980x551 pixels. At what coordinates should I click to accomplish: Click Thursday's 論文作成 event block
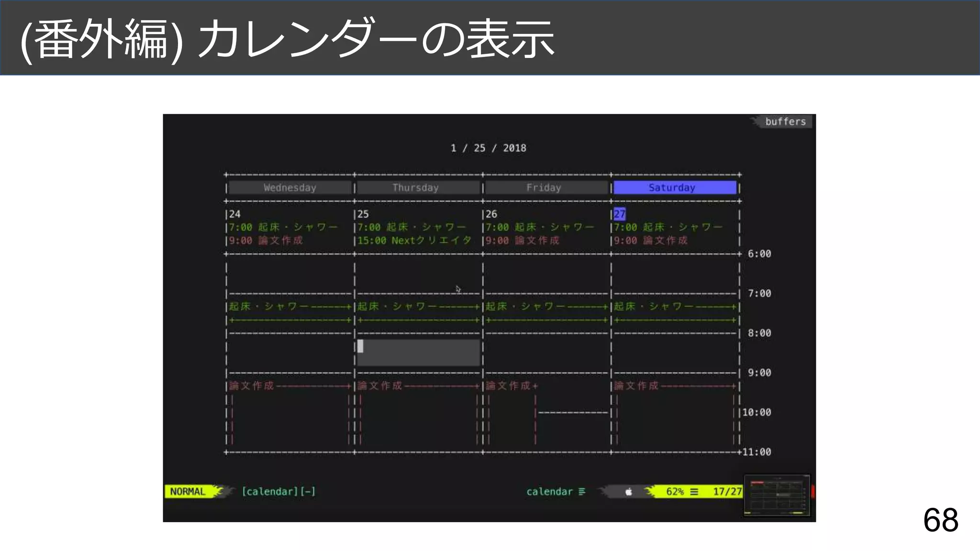[x=418, y=412]
